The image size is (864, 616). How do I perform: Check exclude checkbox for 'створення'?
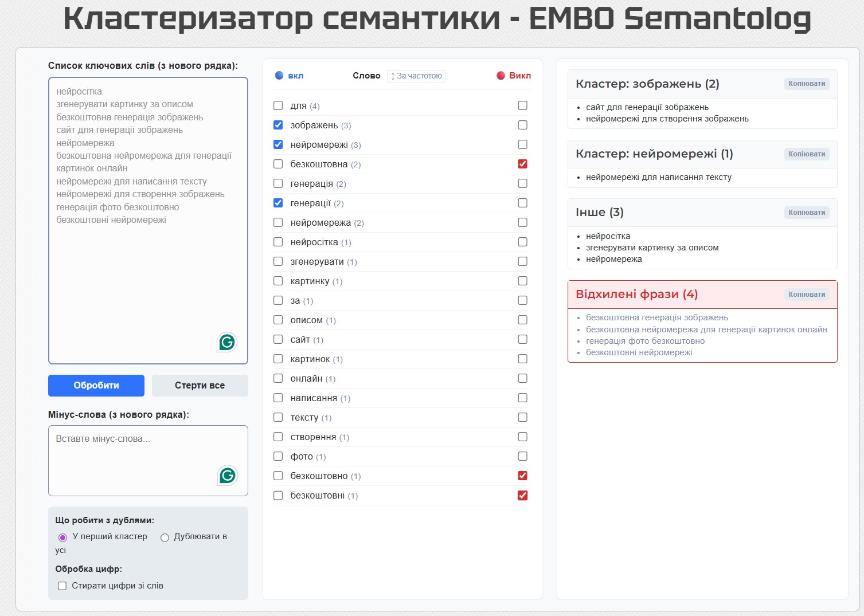(522, 437)
